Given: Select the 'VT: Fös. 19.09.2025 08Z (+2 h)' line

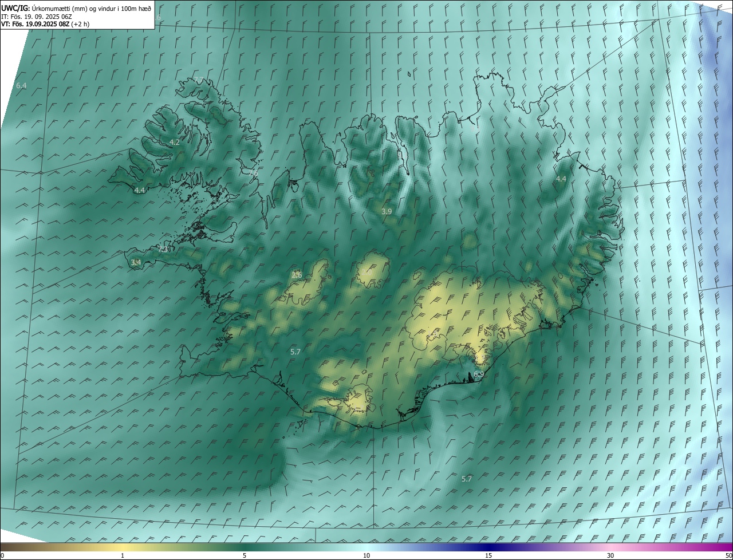Looking at the screenshot, I should 45,25.
